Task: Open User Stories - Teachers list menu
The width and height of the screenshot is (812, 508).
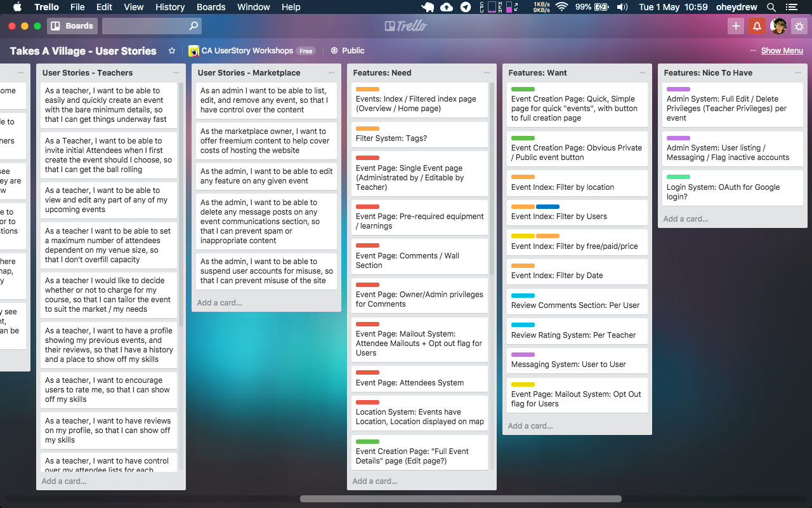Action: pyautogui.click(x=176, y=73)
